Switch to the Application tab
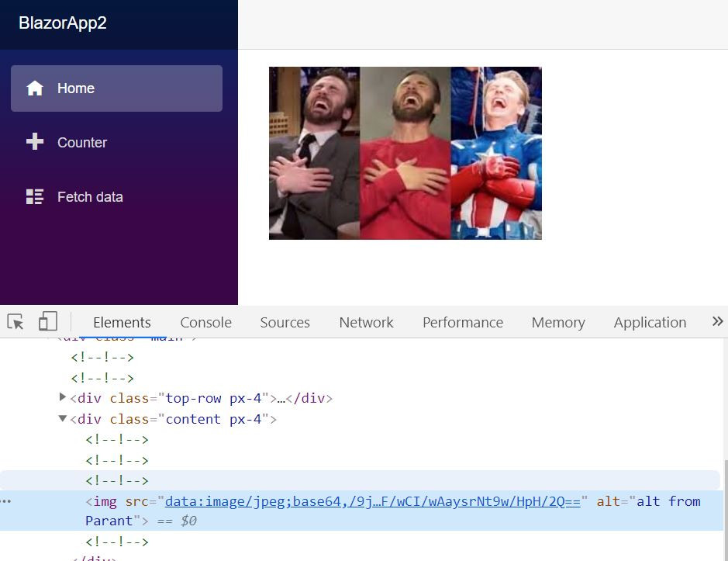Screen dimensions: 728x561 click(x=650, y=322)
